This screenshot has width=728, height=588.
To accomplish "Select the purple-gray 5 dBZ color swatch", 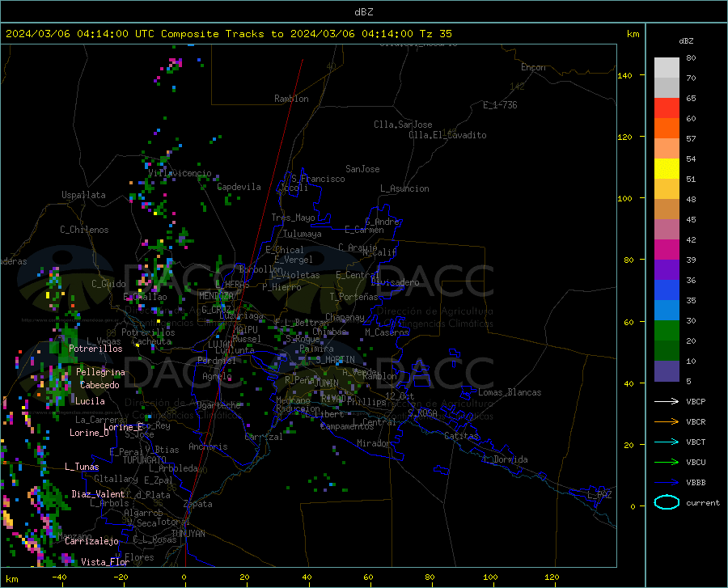I will tap(667, 370).
